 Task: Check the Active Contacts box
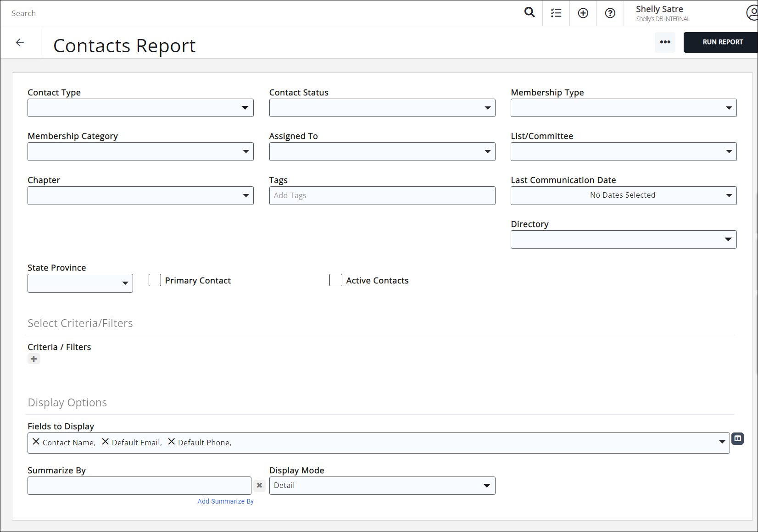point(335,280)
